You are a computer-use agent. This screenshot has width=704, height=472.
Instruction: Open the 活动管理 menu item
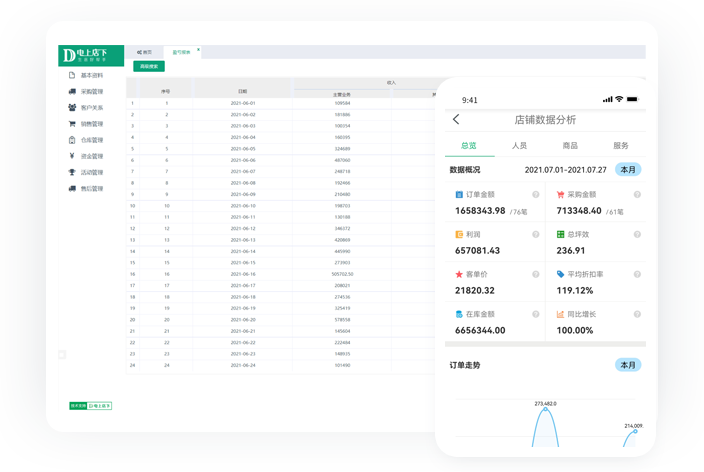pos(92,172)
